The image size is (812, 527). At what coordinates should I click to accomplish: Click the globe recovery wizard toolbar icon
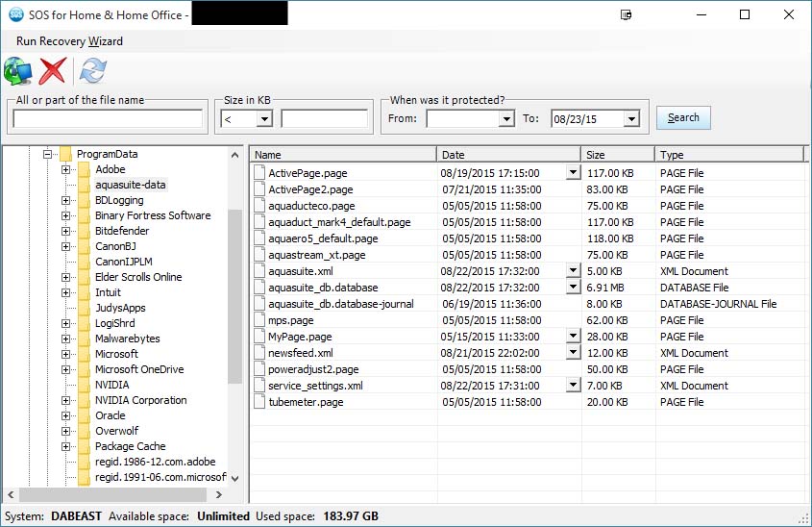[x=17, y=70]
